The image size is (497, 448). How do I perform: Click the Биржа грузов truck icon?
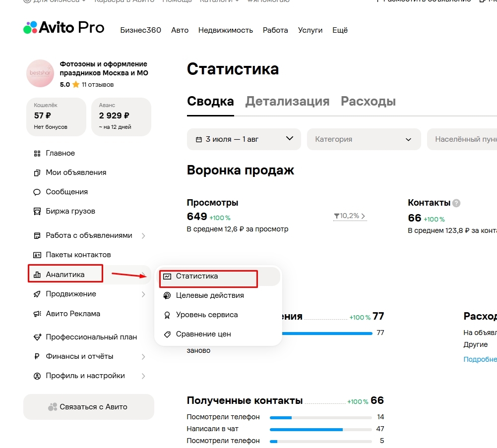coord(37,212)
